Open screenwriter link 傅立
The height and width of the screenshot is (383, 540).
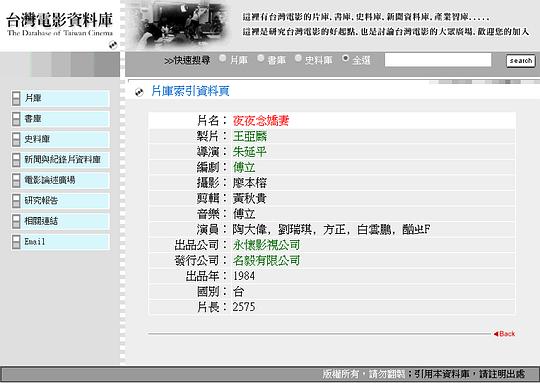pyautogui.click(x=244, y=167)
